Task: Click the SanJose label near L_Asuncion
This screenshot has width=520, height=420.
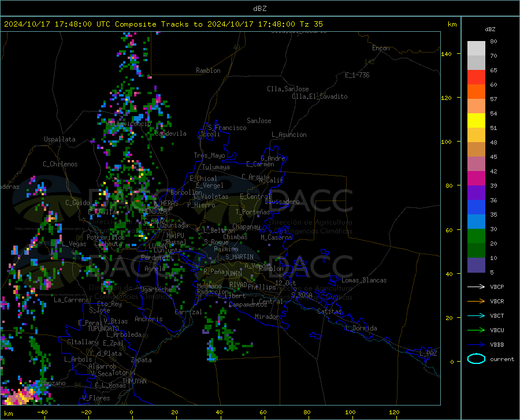Action: (x=259, y=121)
